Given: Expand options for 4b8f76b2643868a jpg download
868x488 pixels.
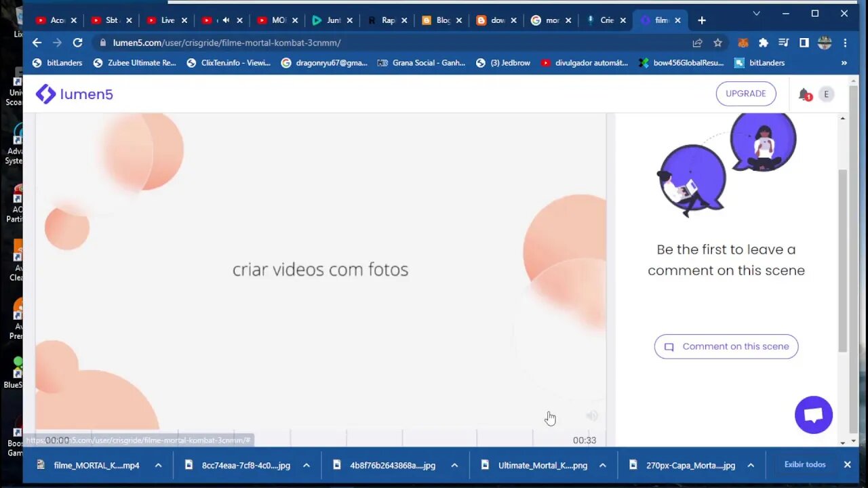Looking at the screenshot, I should pos(454,466).
